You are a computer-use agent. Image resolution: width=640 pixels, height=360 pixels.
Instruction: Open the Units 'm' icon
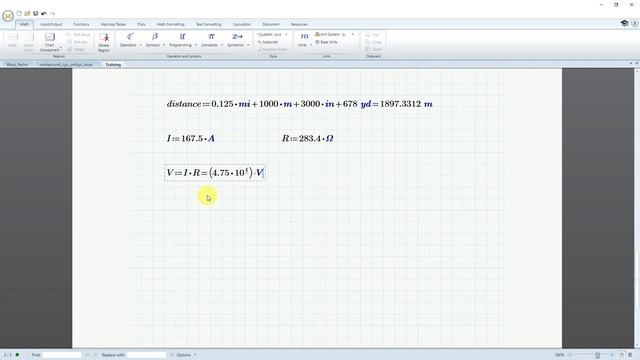click(304, 36)
